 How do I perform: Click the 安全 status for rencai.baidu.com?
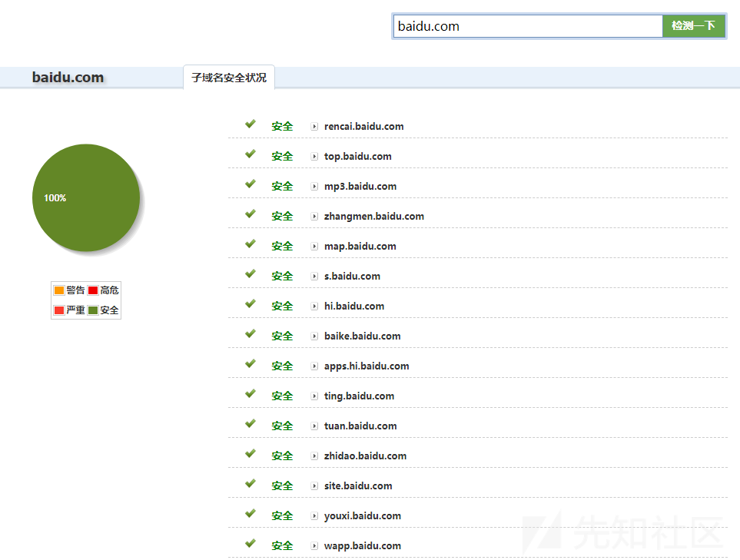click(x=282, y=127)
